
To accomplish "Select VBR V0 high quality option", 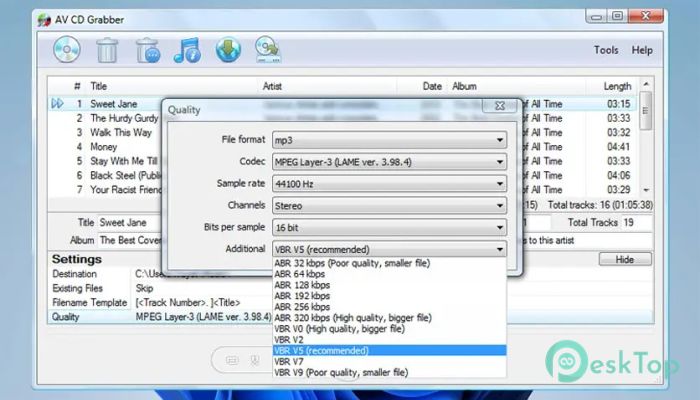I will click(x=389, y=329).
